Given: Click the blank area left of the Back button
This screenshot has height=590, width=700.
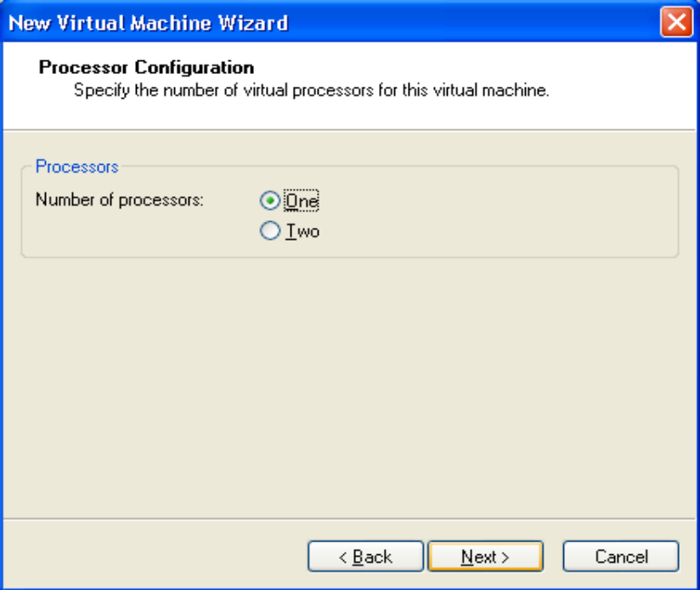Looking at the screenshot, I should point(153,557).
